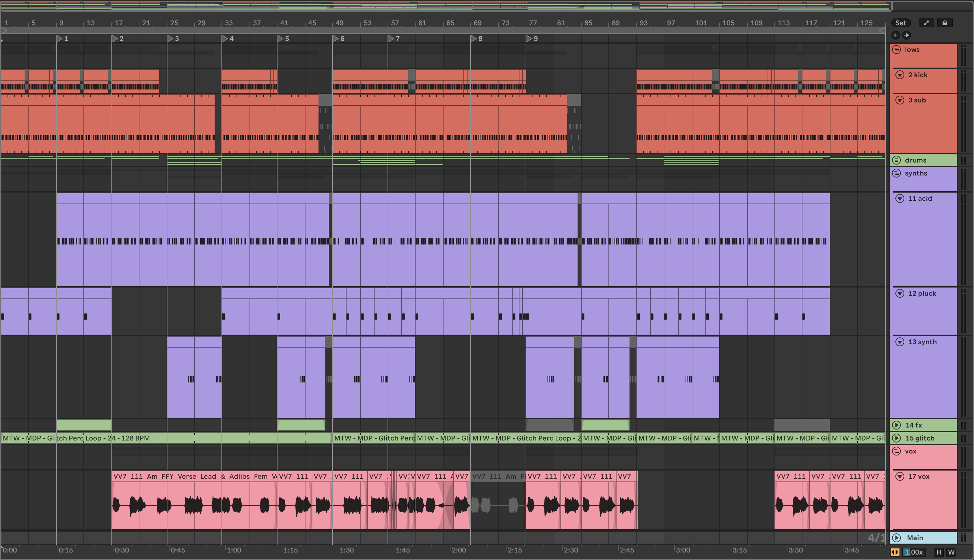The image size is (974, 560).
Task: Jump to locator marker 5
Action: tap(281, 39)
